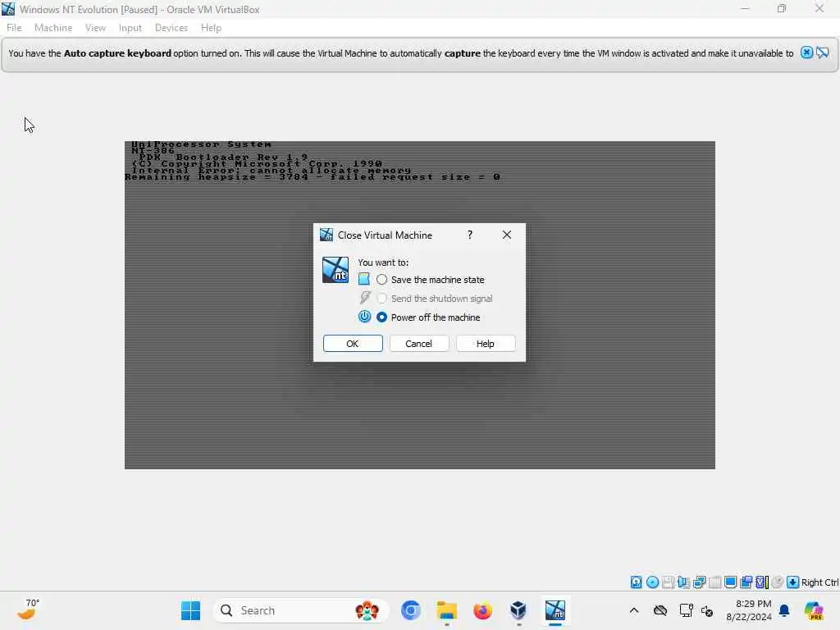
Task: Click the 'Remaining heapsize' line in VM screen
Action: coord(313,177)
